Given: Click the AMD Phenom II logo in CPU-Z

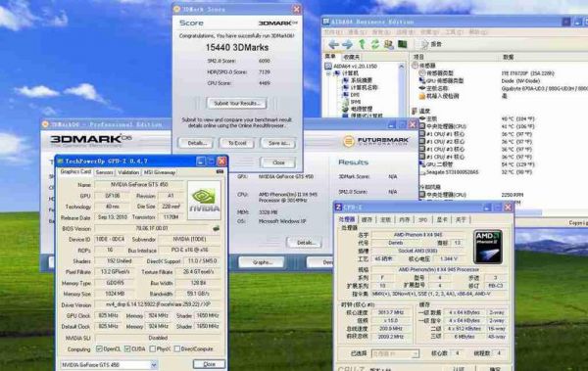Looking at the screenshot, I should coord(487,247).
